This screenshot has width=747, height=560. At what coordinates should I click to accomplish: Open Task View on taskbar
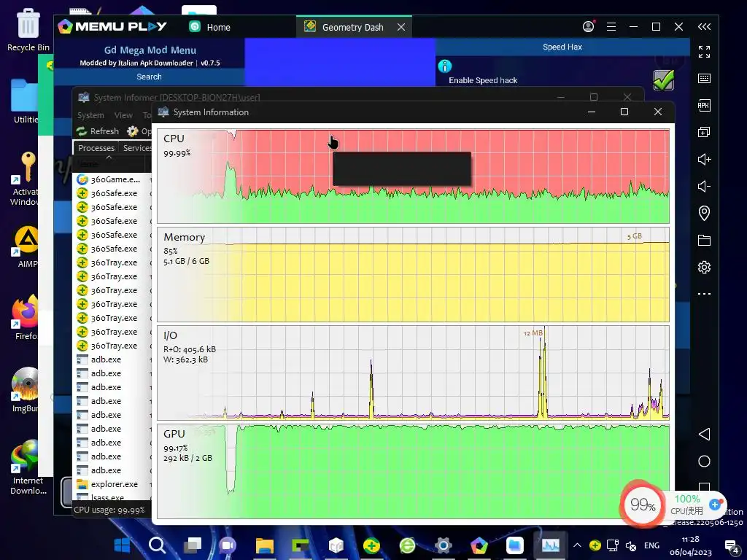pyautogui.click(x=193, y=545)
